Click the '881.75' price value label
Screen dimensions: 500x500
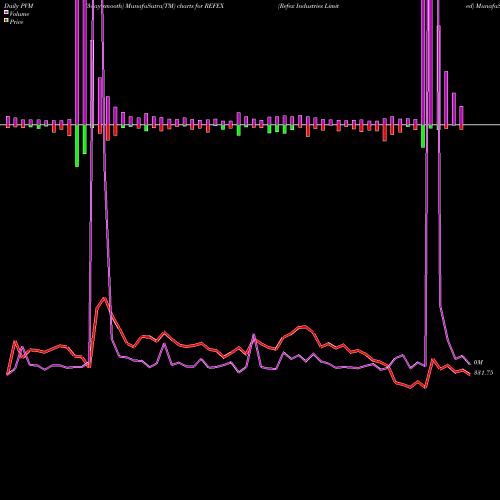(483, 373)
